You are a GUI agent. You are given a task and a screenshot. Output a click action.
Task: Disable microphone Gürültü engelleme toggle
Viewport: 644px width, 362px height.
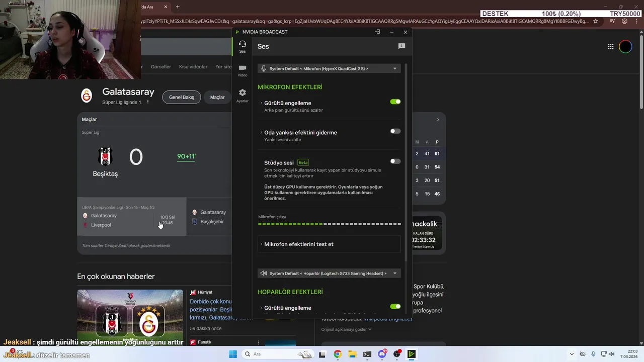click(395, 102)
